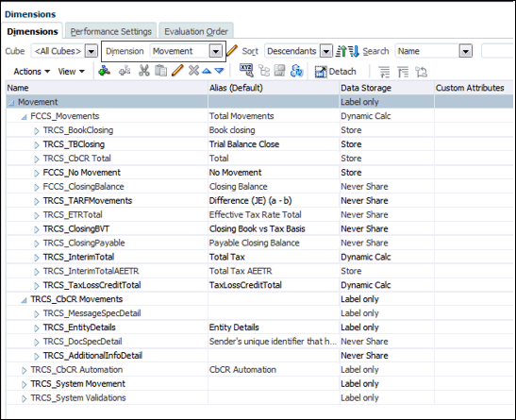The height and width of the screenshot is (420, 516).
Task: Collapse the Movement root node
Action: [x=11, y=103]
